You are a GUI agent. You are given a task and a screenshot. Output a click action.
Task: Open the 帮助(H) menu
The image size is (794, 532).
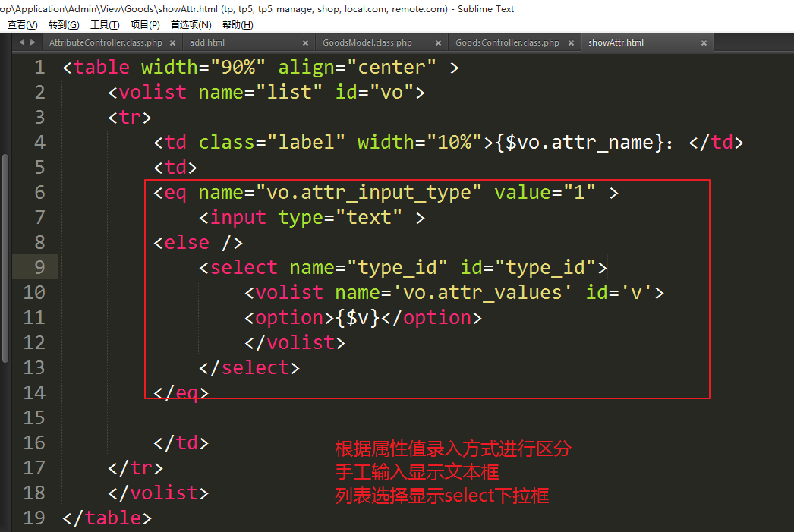click(x=238, y=25)
